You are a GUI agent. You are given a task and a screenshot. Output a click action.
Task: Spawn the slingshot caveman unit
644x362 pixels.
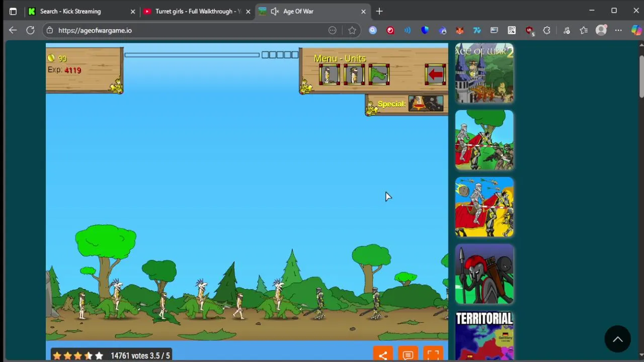354,74
